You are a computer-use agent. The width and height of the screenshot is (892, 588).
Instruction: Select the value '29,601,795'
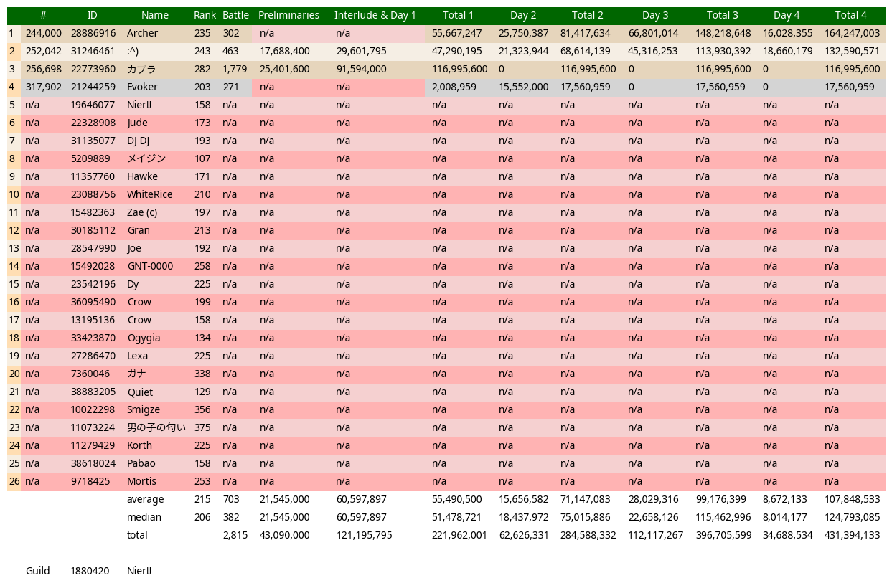[x=361, y=51]
